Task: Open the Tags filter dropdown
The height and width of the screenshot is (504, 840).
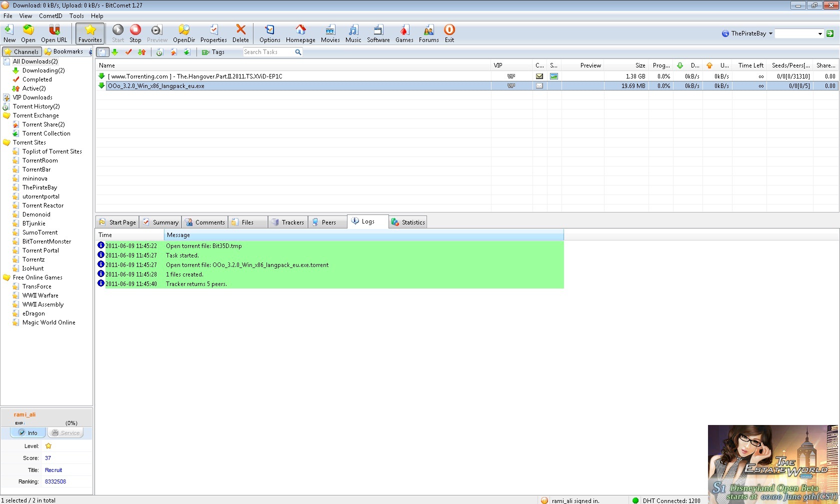Action: (x=213, y=52)
